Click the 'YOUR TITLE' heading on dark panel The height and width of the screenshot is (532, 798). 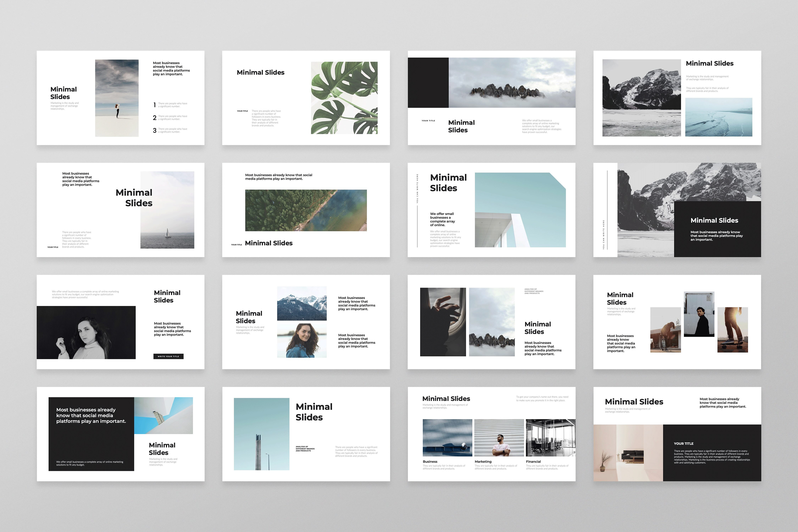pyautogui.click(x=683, y=443)
